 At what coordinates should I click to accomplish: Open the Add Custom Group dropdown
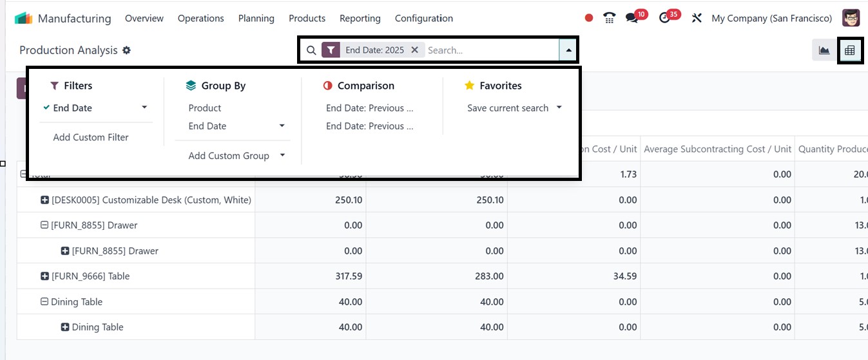coord(235,156)
